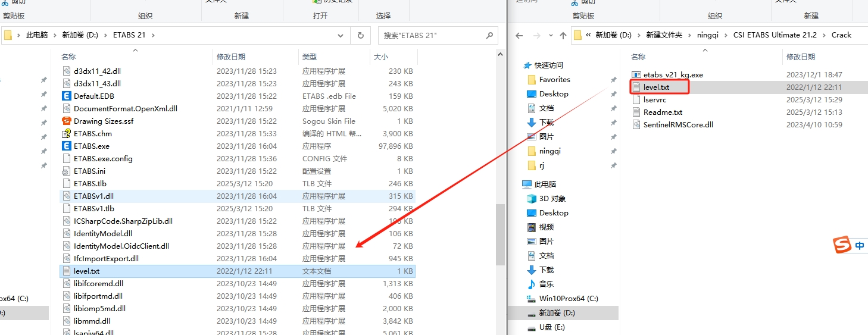The width and height of the screenshot is (868, 335).
Task: Select the Default.EDB file icon
Action: 67,96
